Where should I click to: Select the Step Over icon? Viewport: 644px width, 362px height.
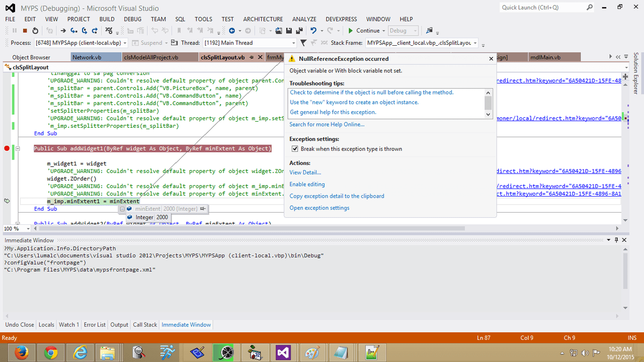pos(85,30)
